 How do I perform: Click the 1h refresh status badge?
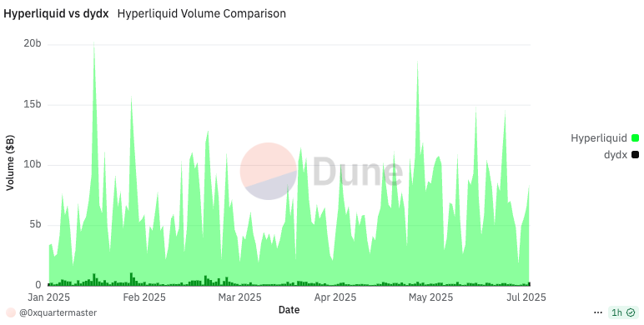point(623,312)
